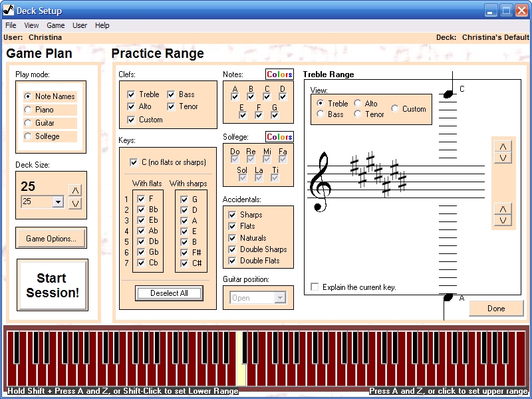Toggle the Naturals accidental checkbox

(x=232, y=238)
